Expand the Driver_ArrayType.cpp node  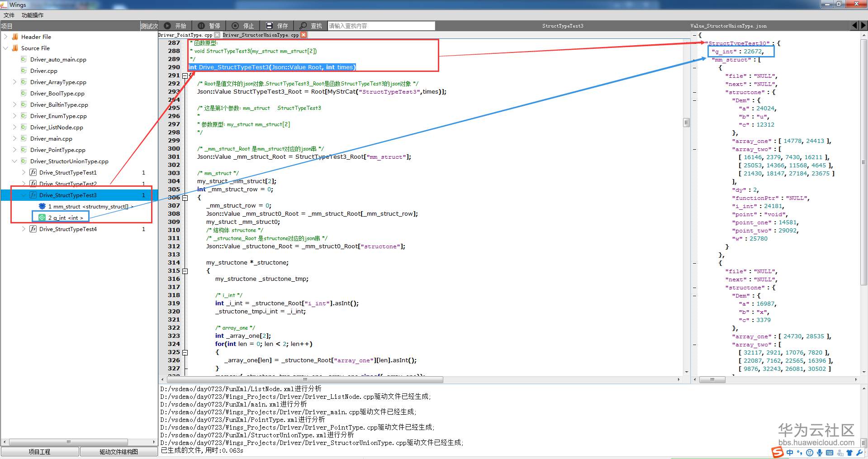(14, 82)
